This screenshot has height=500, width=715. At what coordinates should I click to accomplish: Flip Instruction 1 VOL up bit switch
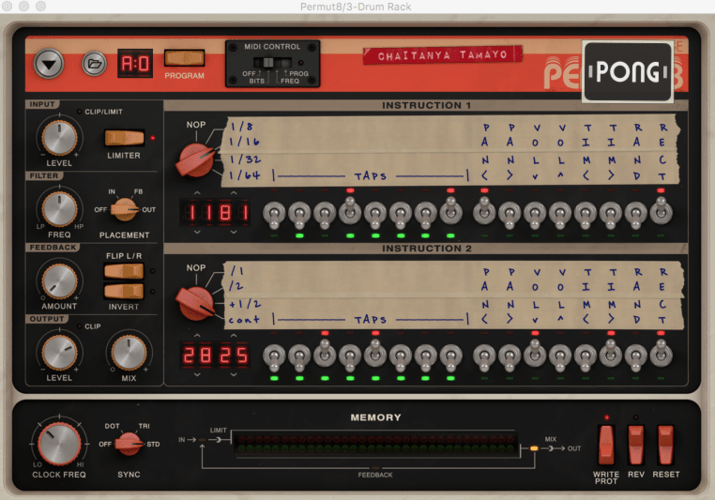point(560,213)
